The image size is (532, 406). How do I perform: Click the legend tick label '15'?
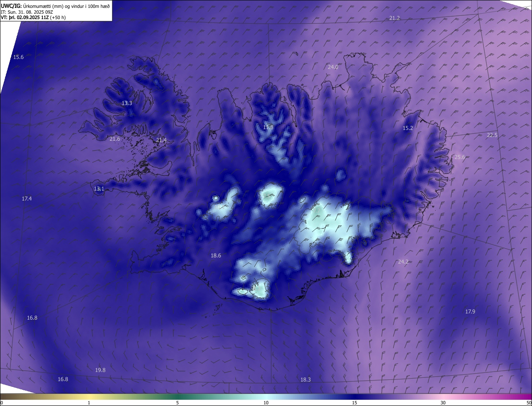pos(355,403)
